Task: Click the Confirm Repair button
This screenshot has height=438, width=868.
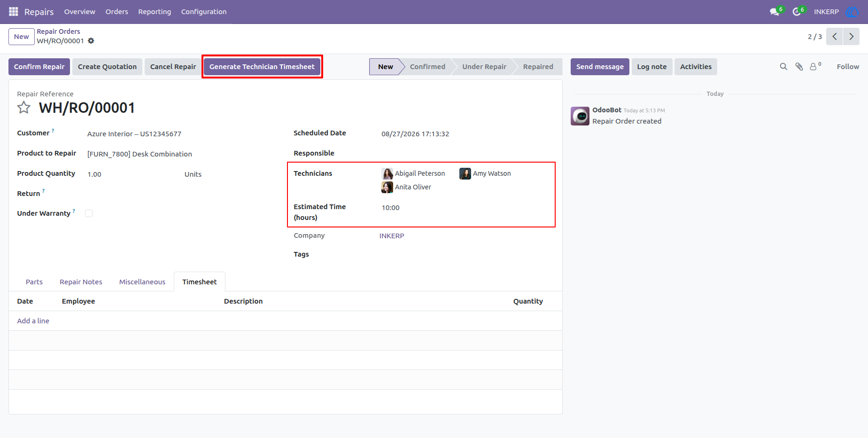Action: point(39,67)
